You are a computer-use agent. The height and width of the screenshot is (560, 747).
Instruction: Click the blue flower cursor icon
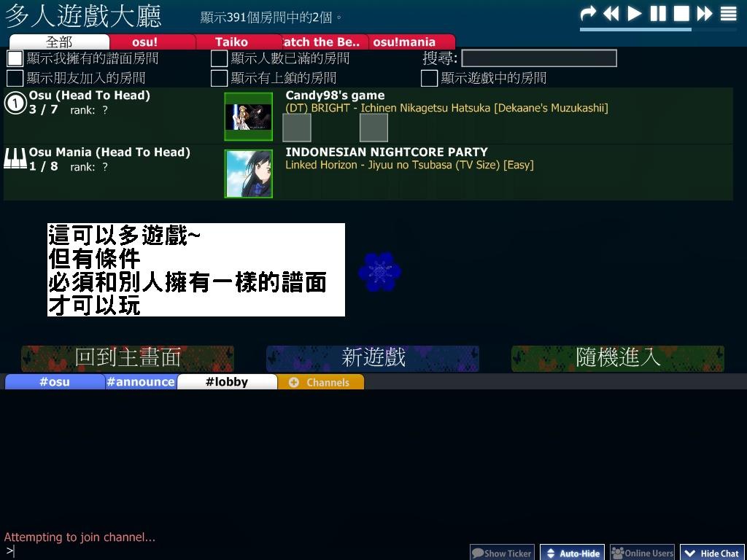[x=379, y=272]
